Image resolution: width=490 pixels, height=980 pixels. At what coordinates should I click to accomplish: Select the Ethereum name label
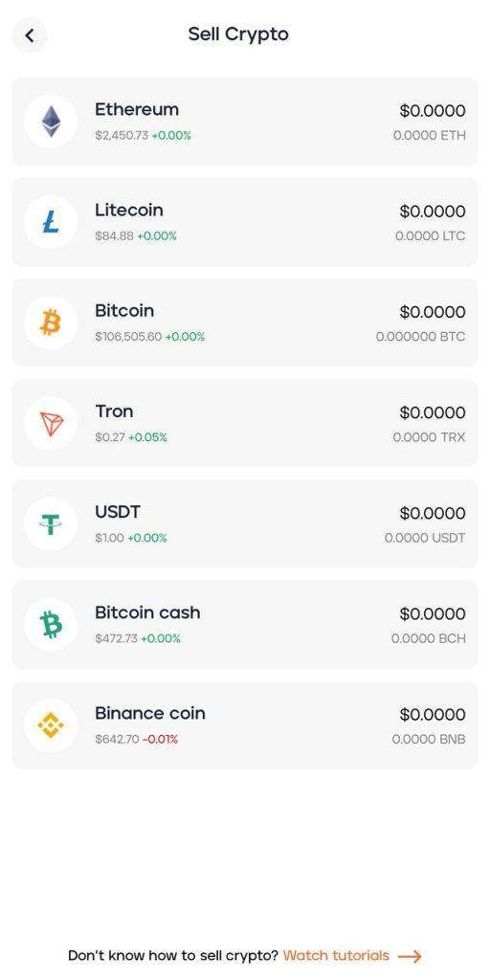point(137,109)
